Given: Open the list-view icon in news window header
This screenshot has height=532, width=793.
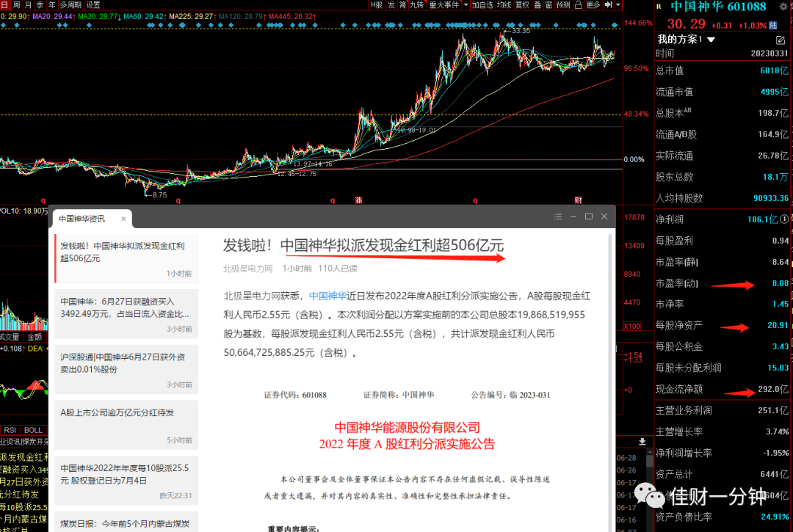Looking at the screenshot, I should point(558,216).
